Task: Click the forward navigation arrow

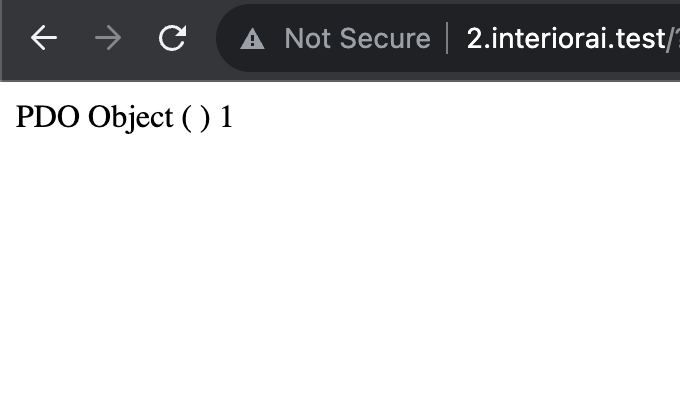Action: click(x=108, y=39)
